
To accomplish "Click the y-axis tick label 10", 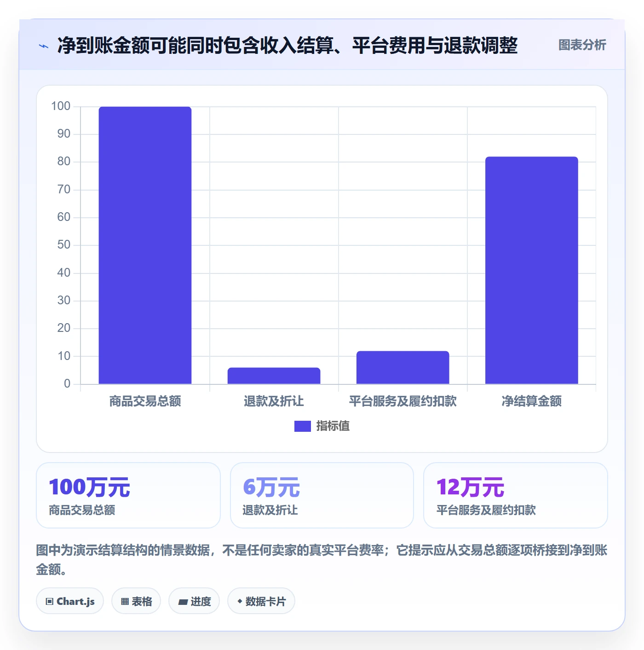I will coord(64,356).
